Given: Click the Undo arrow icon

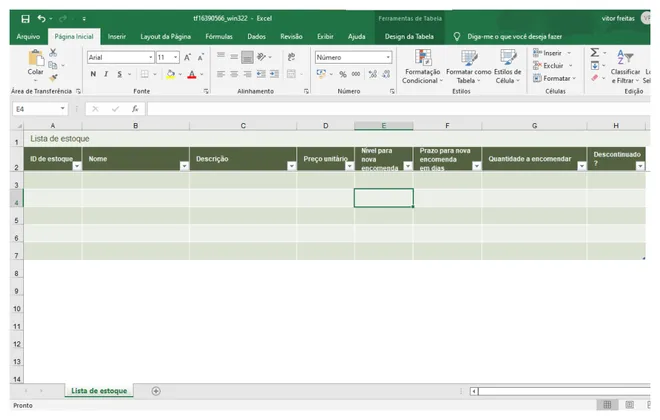Looking at the screenshot, I should coord(41,19).
